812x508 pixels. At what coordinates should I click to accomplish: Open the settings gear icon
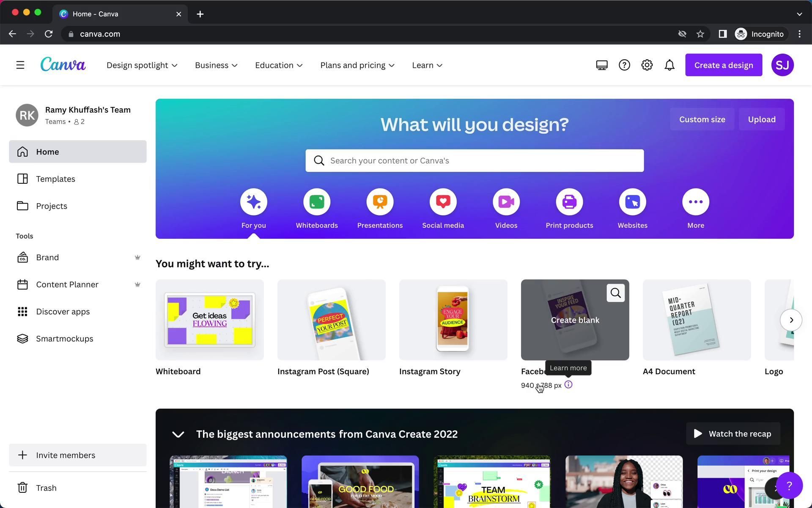click(647, 65)
